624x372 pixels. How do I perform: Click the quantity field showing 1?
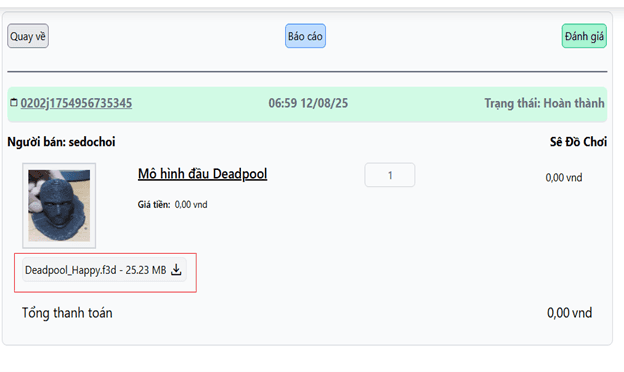click(390, 175)
